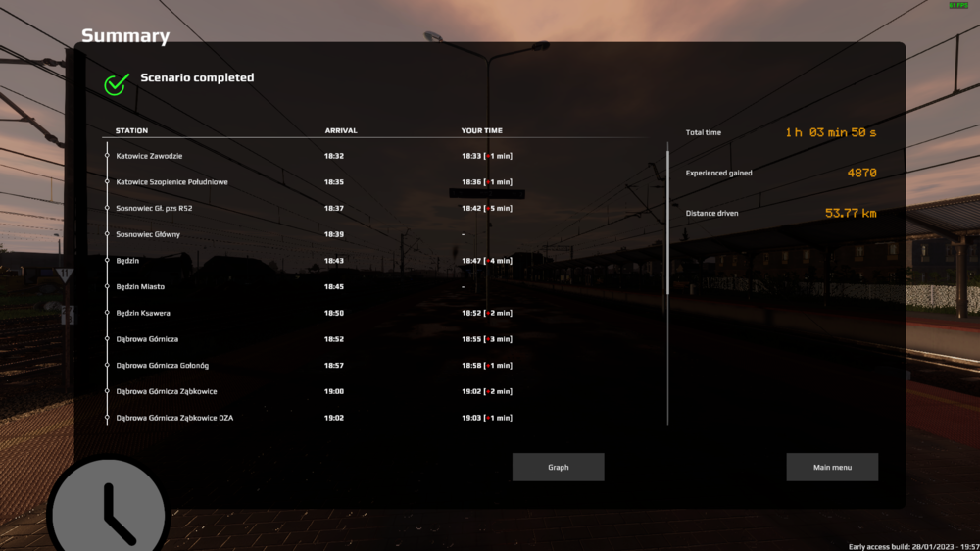Click the STATION column header
The width and height of the screenshot is (980, 551).
pos(131,130)
